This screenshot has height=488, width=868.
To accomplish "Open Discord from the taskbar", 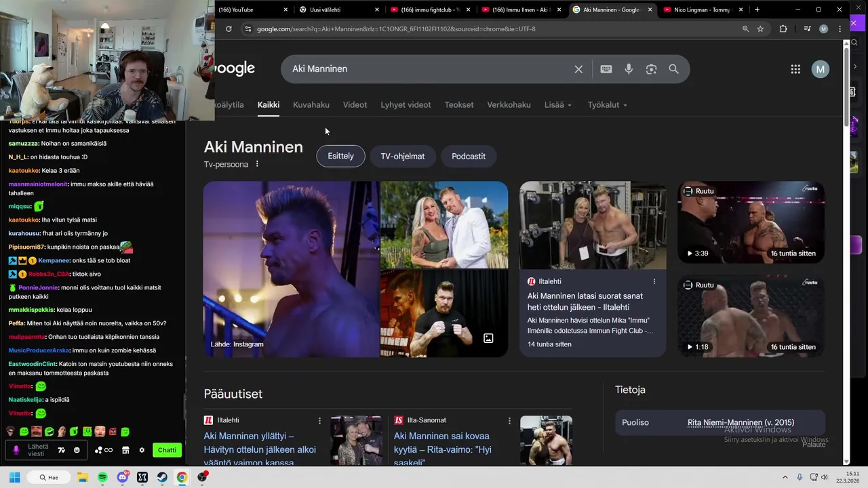I will [x=123, y=477].
